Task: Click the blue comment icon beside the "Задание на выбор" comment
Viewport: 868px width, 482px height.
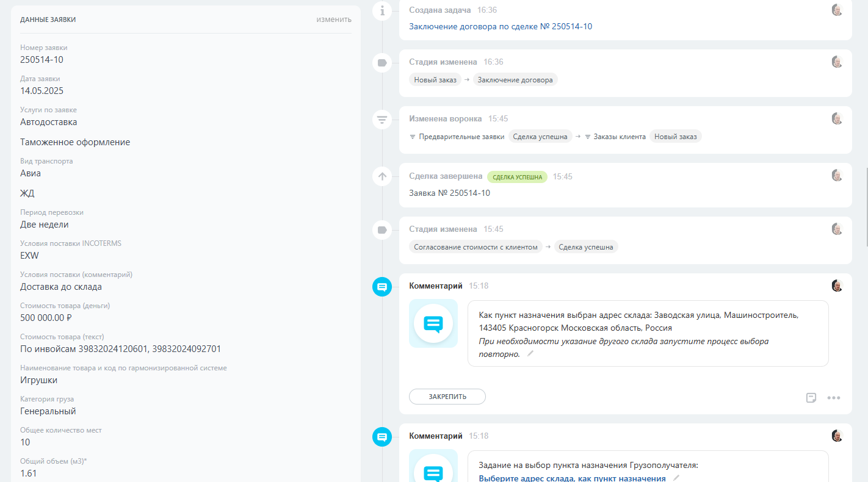Action: 382,436
